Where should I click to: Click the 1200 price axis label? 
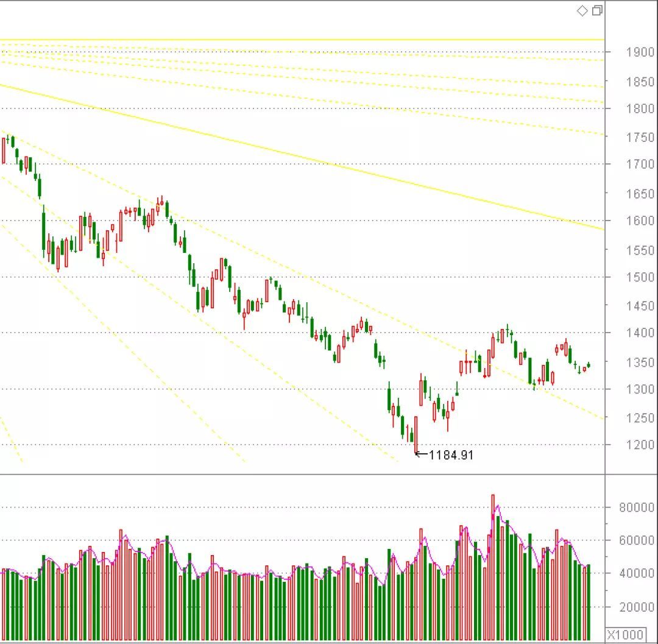640,445
